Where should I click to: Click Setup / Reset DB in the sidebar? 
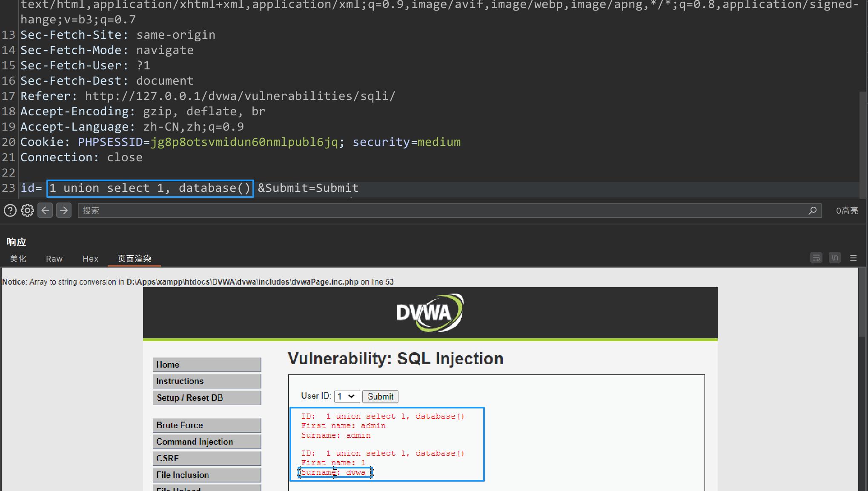click(x=207, y=397)
